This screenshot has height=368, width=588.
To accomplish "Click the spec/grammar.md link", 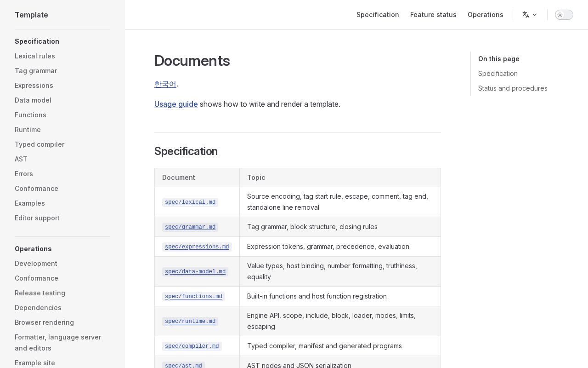I will coord(190,227).
